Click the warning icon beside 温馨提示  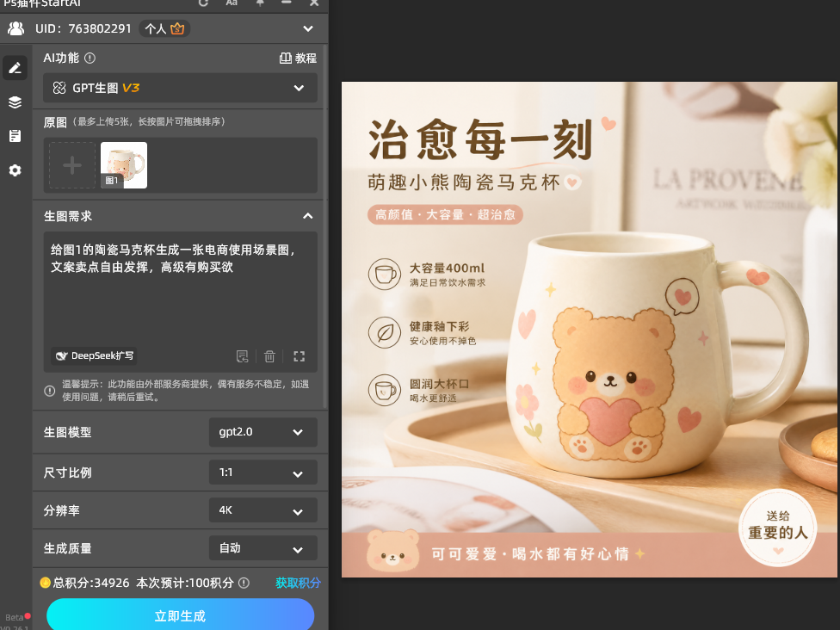(x=50, y=391)
